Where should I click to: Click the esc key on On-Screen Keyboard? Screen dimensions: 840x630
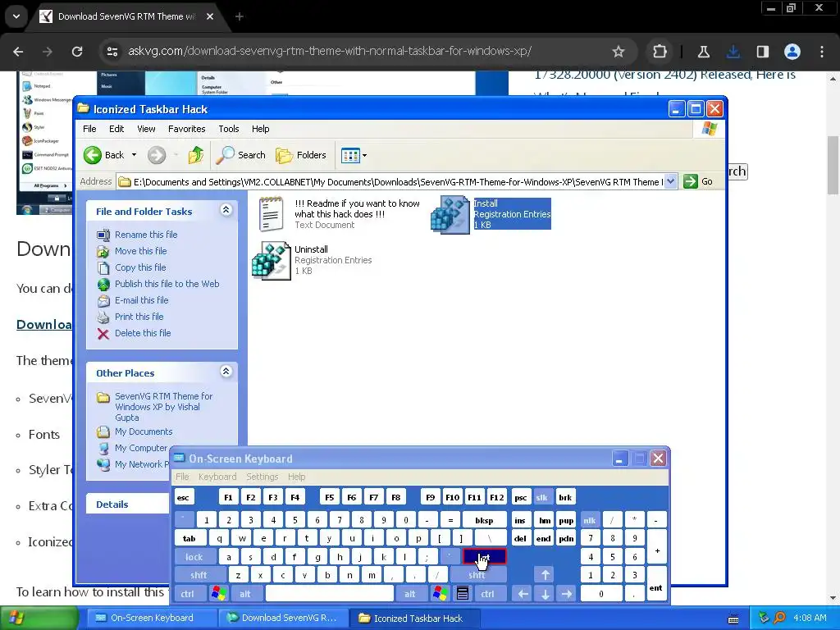tap(183, 498)
